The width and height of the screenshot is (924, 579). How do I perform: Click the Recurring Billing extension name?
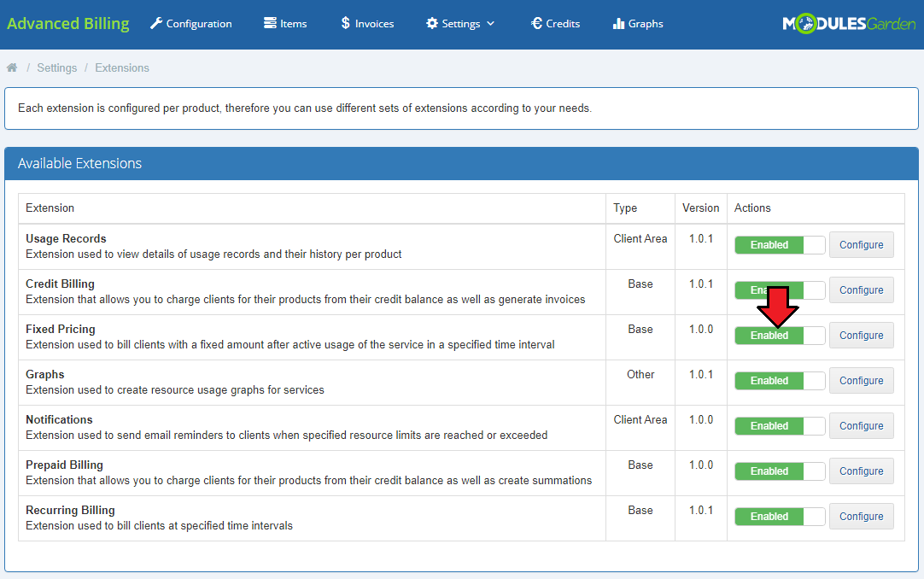[x=70, y=511]
